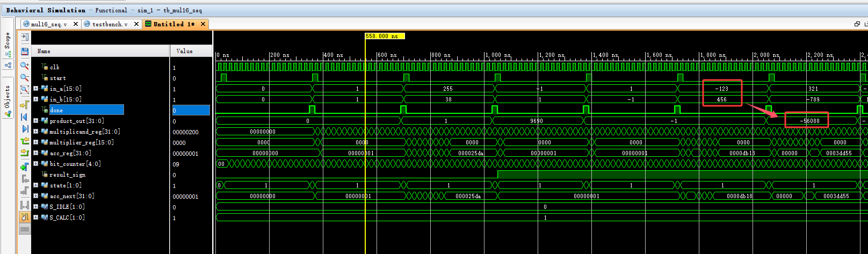The width and height of the screenshot is (868, 254).
Task: Jump to time zero with the Go To Beginning icon
Action: tap(25, 117)
